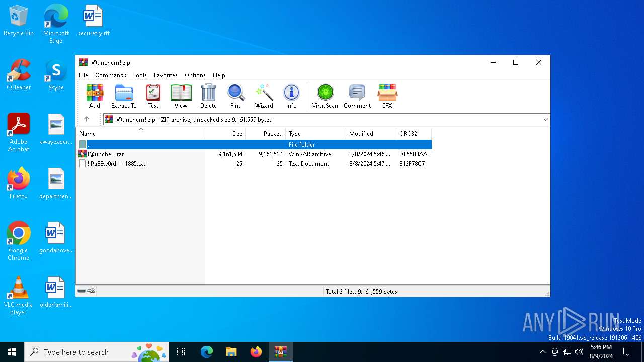Click the Delete trash can icon
This screenshot has width=644, height=362.
208,96
